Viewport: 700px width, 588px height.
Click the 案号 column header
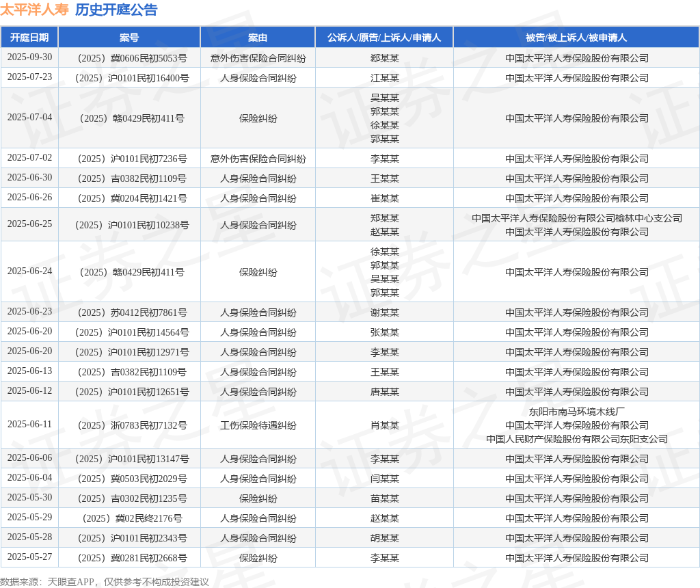pyautogui.click(x=129, y=38)
